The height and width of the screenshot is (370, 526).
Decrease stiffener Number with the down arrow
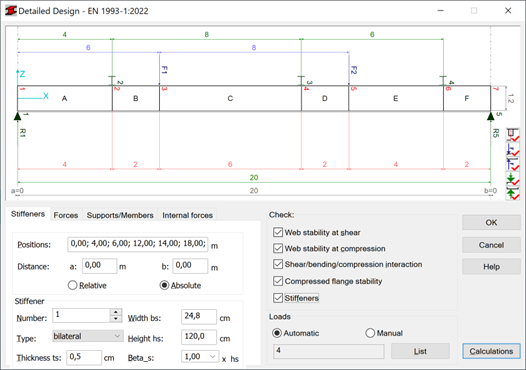pos(116,319)
